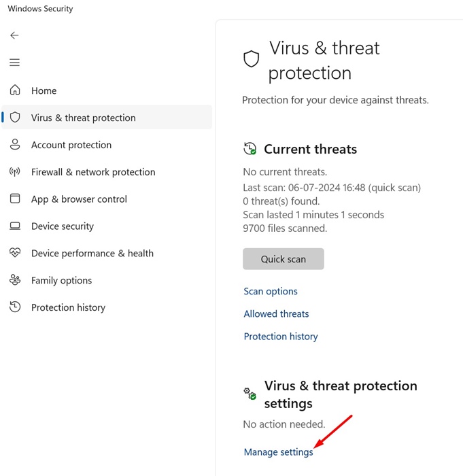Start a Quick scan

pyautogui.click(x=283, y=259)
